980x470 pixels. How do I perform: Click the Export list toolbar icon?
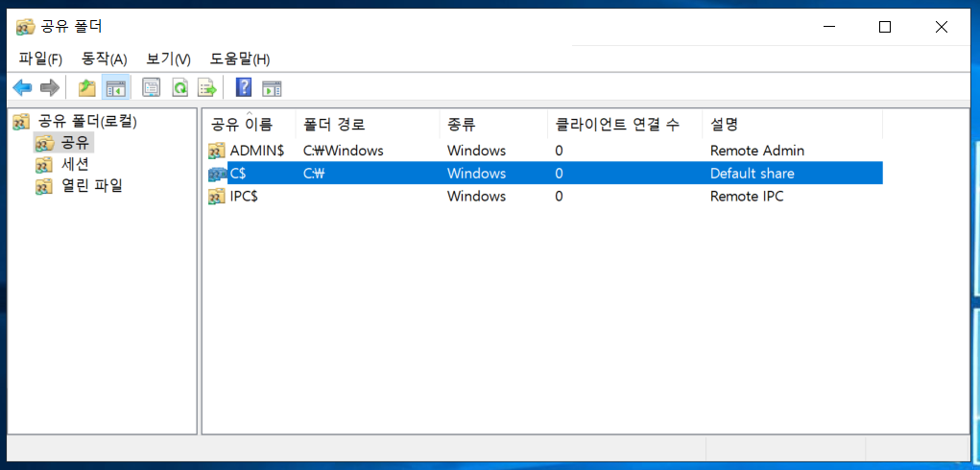(207, 88)
